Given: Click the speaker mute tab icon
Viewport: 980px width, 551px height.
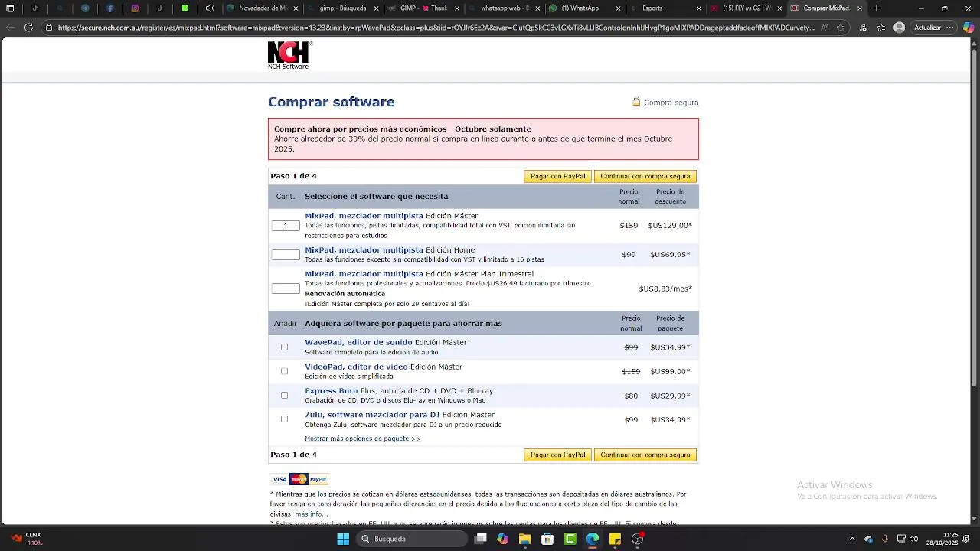Looking at the screenshot, I should [x=210, y=8].
